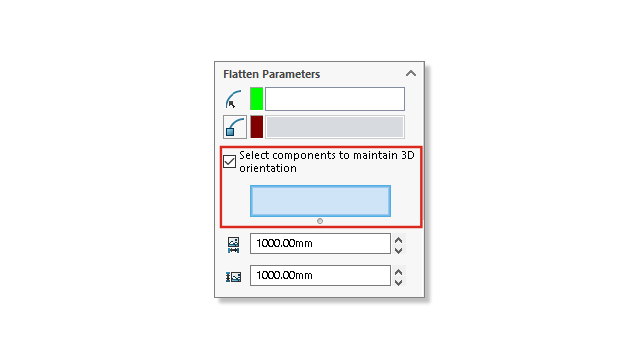
Task: Click the small round handle below blue box
Action: (x=320, y=221)
